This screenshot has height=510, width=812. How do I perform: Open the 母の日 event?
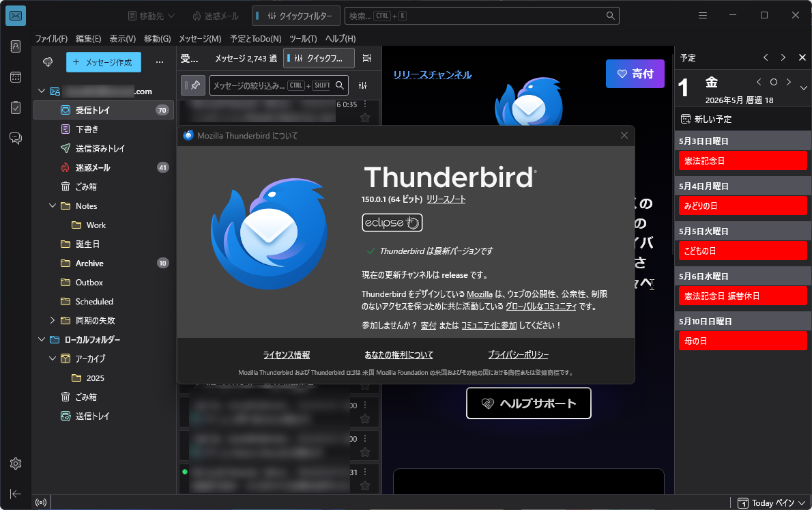[742, 341]
